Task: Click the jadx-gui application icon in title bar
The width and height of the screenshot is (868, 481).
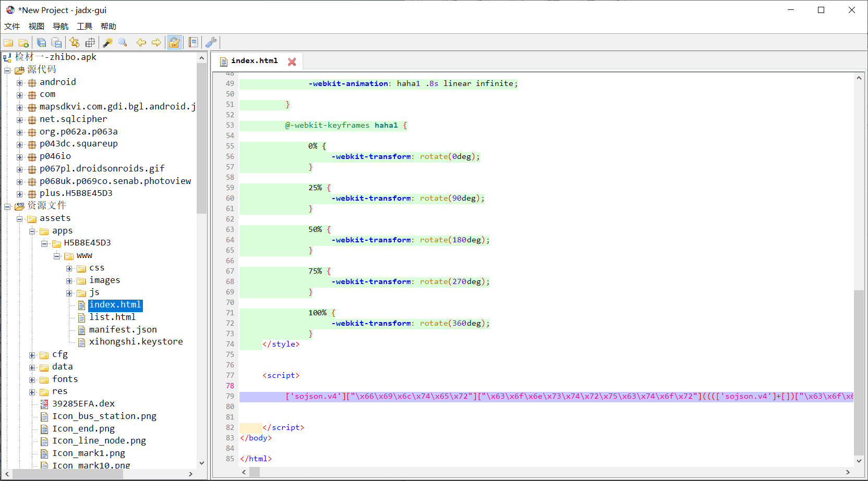Action: click(10, 10)
